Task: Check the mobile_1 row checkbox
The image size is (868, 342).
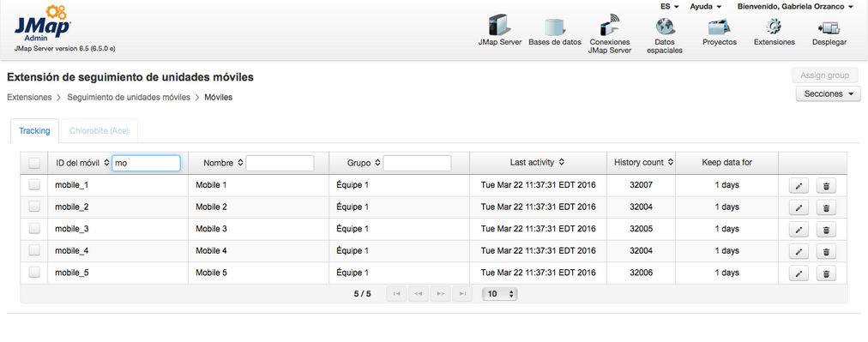Action: (34, 184)
